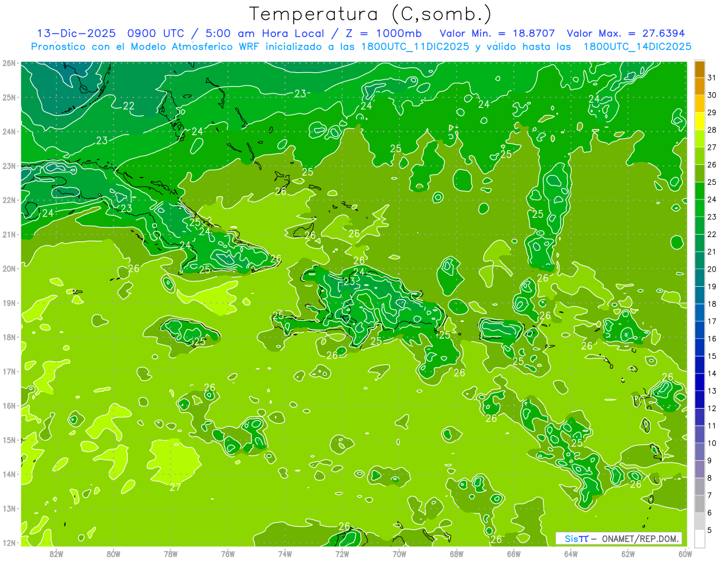The width and height of the screenshot is (728, 562).
Task: Select the "13-Dic-2025" forecast date text
Action: tap(76, 33)
